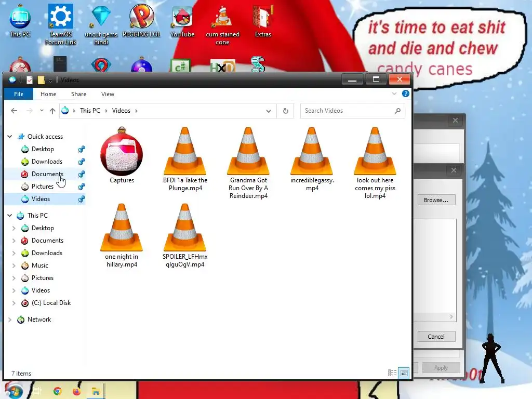Unpin Downloads from Quick access
532x399 pixels.
pyautogui.click(x=82, y=162)
